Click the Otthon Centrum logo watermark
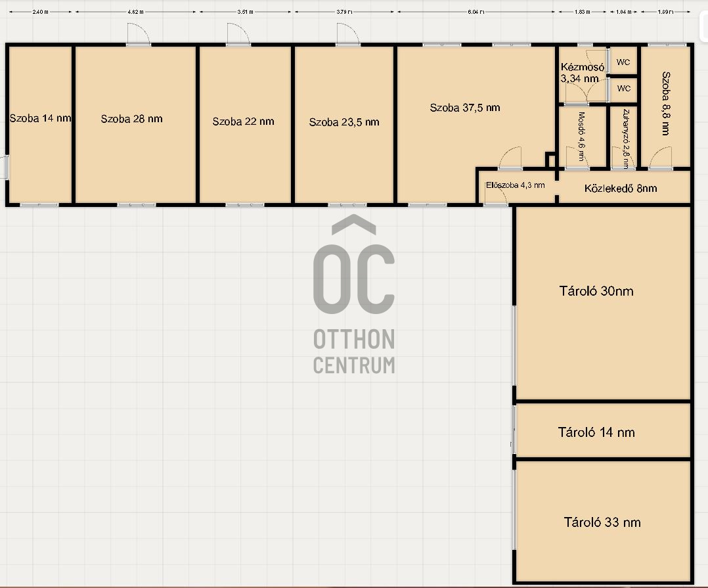This screenshot has height=588, width=708. [354, 296]
